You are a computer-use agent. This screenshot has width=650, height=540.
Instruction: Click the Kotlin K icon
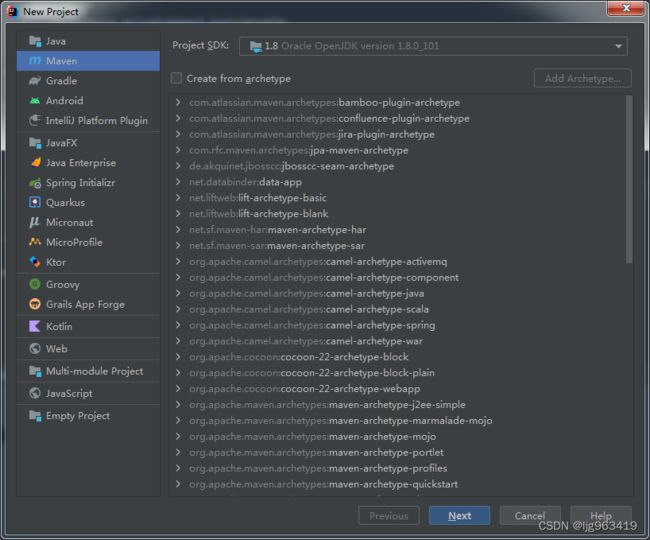(x=35, y=326)
